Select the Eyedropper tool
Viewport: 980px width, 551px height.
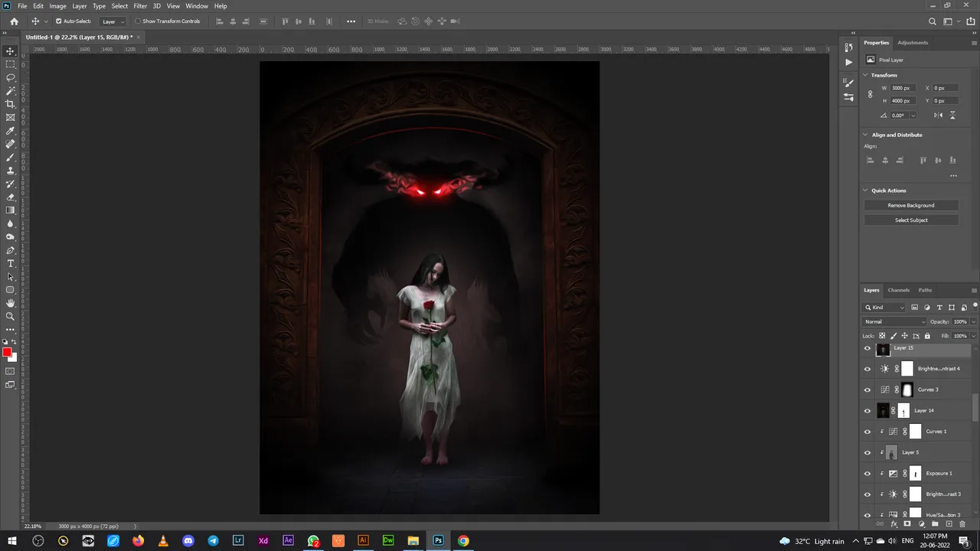point(11,131)
